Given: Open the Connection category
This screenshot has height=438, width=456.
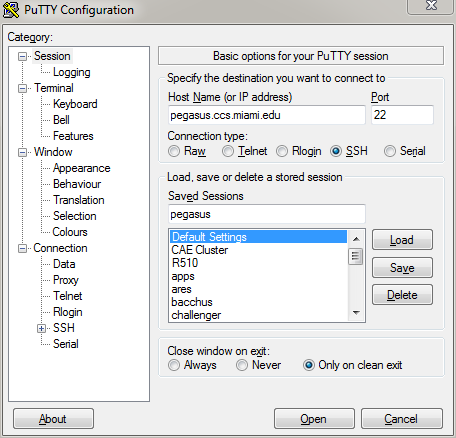Looking at the screenshot, I should (60, 248).
